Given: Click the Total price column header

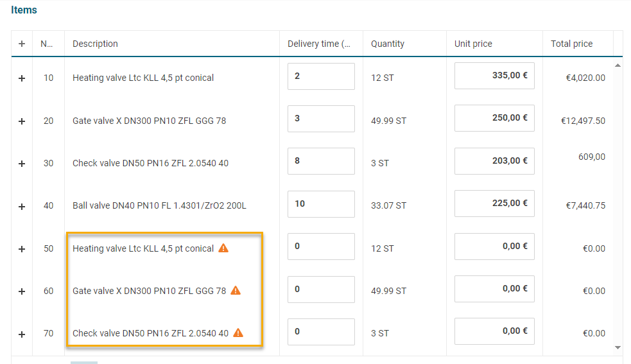Looking at the screenshot, I should coord(571,44).
